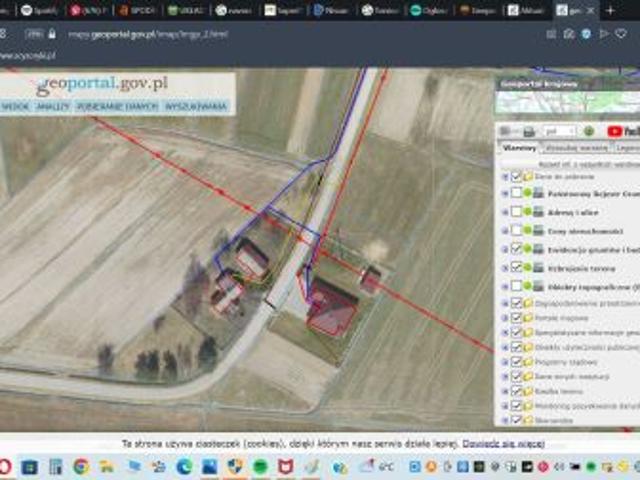Click the print icon in layers panel toolbar
640x480 pixels.
(x=528, y=131)
